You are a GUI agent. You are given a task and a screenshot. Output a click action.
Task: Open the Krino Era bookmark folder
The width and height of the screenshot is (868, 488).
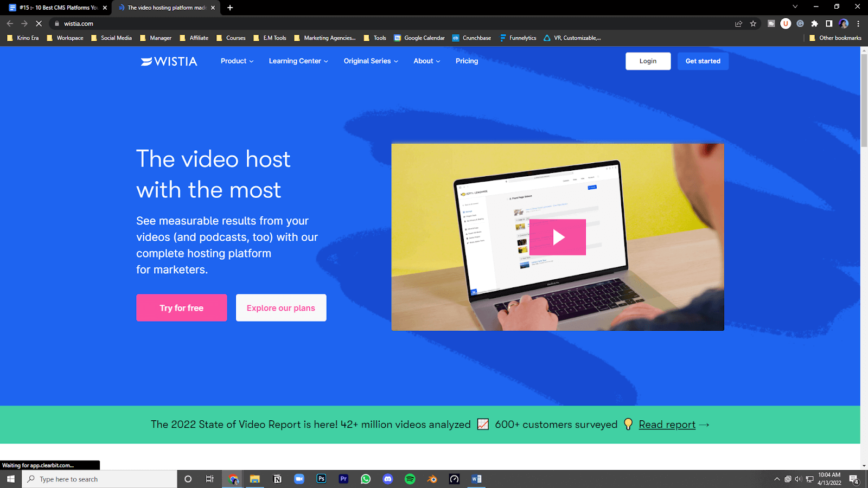click(x=23, y=38)
